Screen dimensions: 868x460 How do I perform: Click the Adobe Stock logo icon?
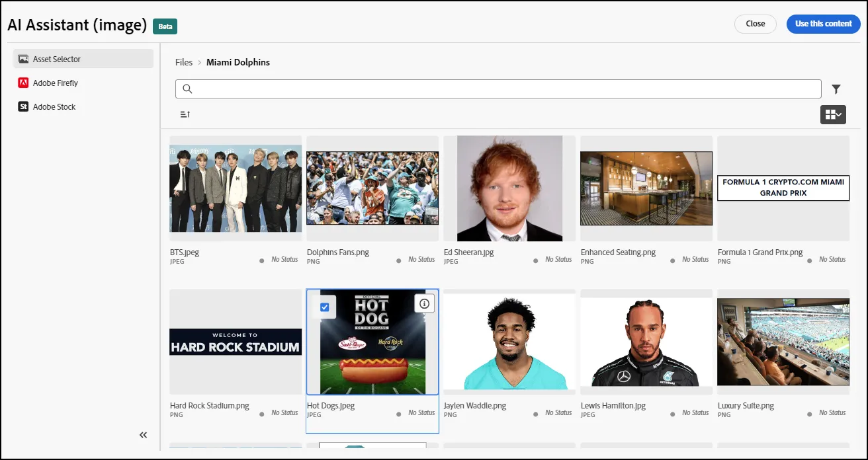click(23, 106)
